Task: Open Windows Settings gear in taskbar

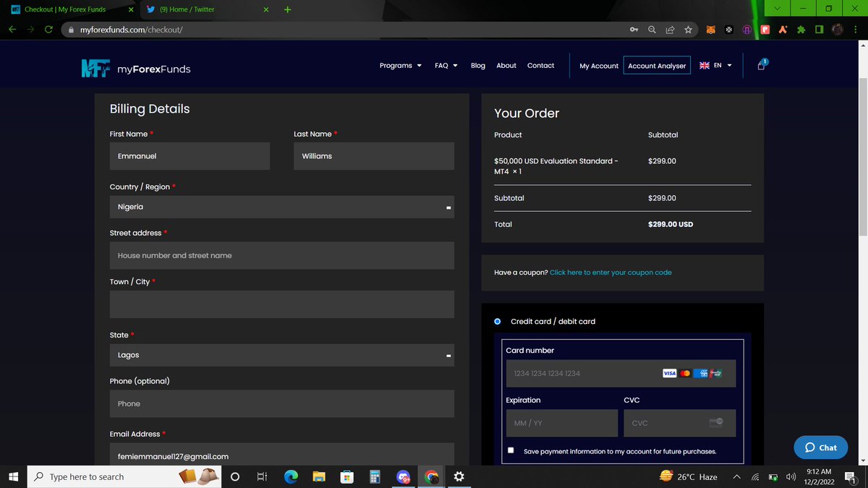Action: point(459,476)
